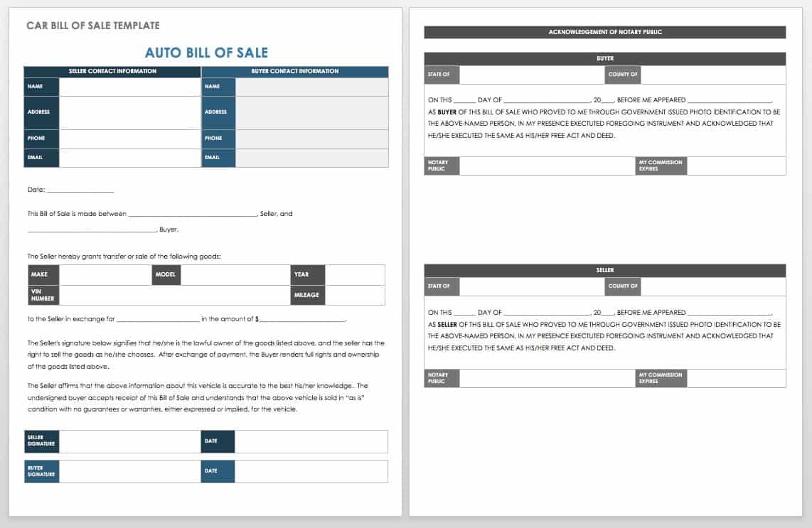The width and height of the screenshot is (812, 528).
Task: Click the seller Address input field
Action: point(129,112)
